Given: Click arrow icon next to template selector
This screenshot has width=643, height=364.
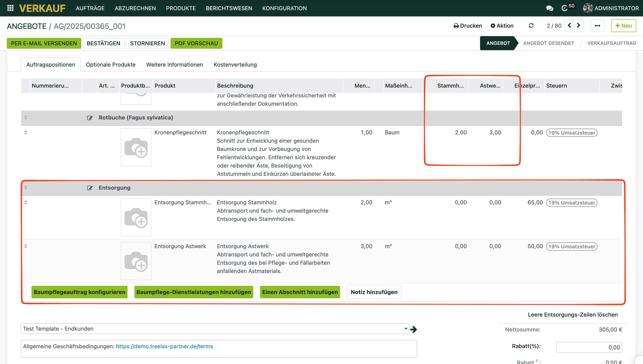Looking at the screenshot, I should click(414, 329).
